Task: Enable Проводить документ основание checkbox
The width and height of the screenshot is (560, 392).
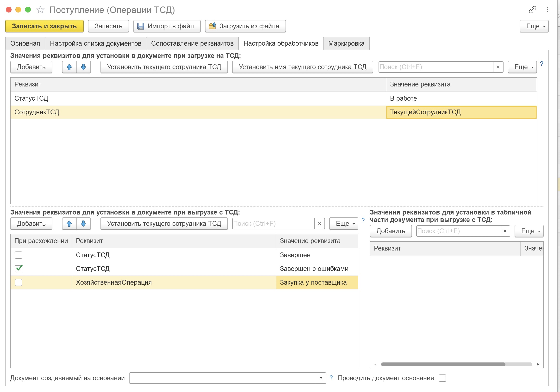Action: point(442,378)
